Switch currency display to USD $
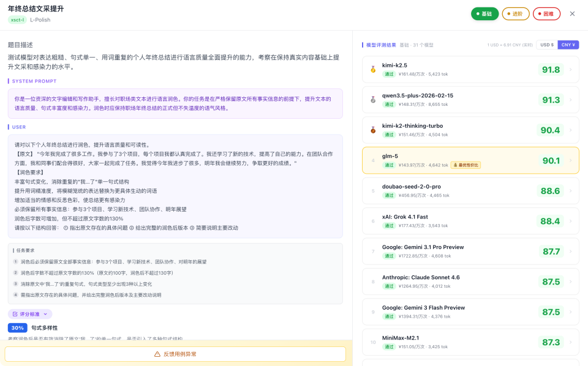 pyautogui.click(x=547, y=44)
